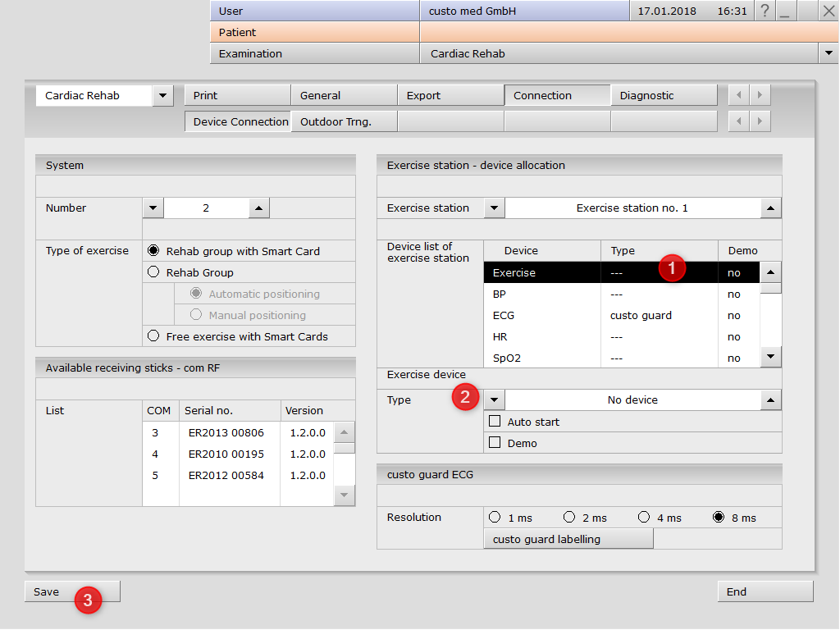Go to next tabs in top tab row

760,95
